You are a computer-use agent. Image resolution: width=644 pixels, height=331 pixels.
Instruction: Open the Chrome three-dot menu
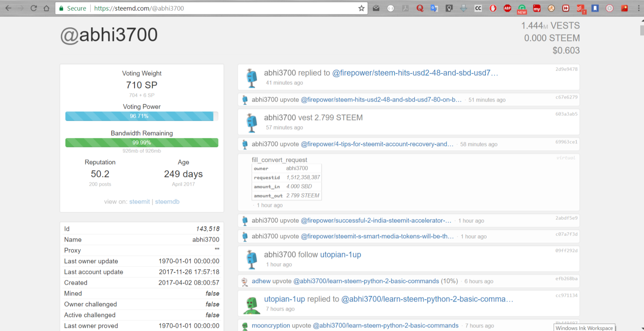639,8
